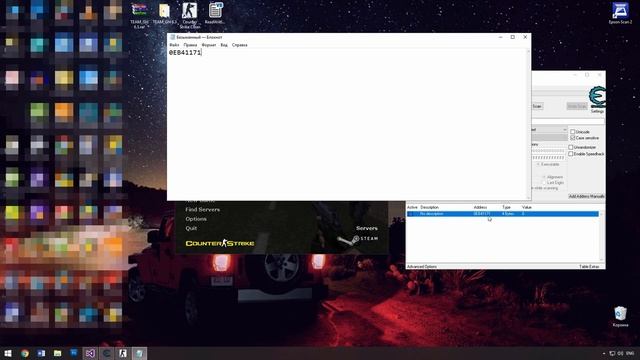Click the Address column header

pos(480,207)
